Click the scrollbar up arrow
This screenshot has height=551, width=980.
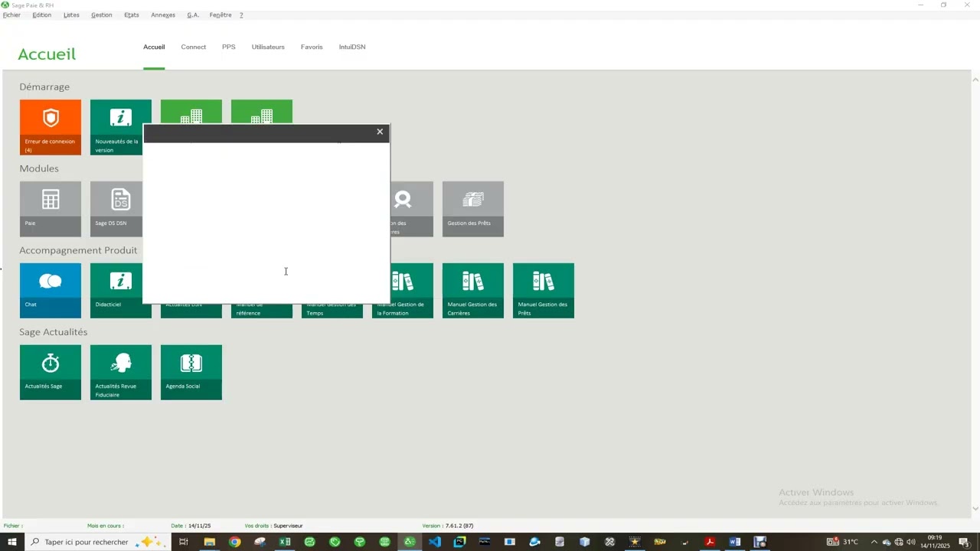[975, 80]
